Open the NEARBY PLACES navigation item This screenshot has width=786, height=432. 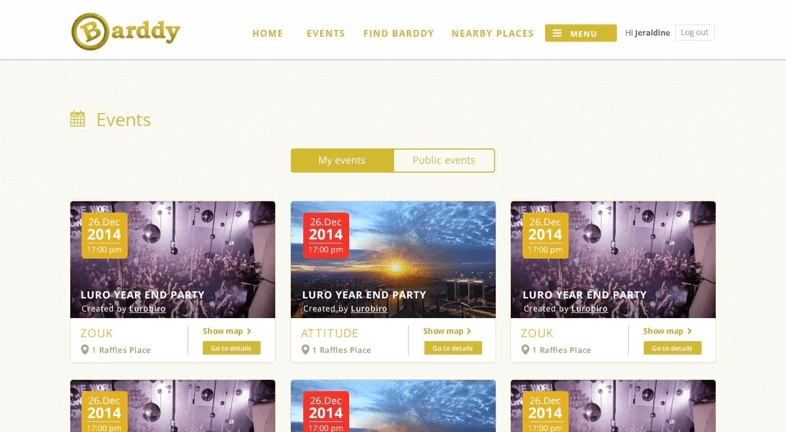[x=492, y=34]
